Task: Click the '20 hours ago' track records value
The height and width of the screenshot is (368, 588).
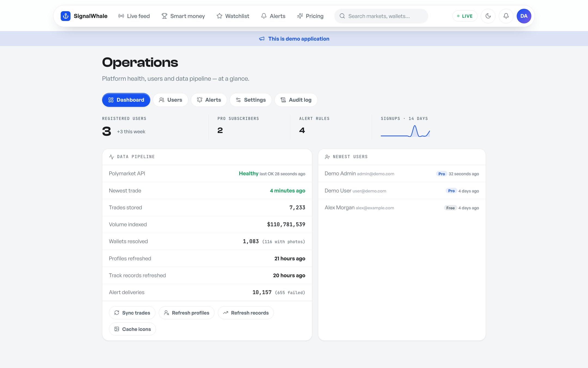Action: (289, 276)
